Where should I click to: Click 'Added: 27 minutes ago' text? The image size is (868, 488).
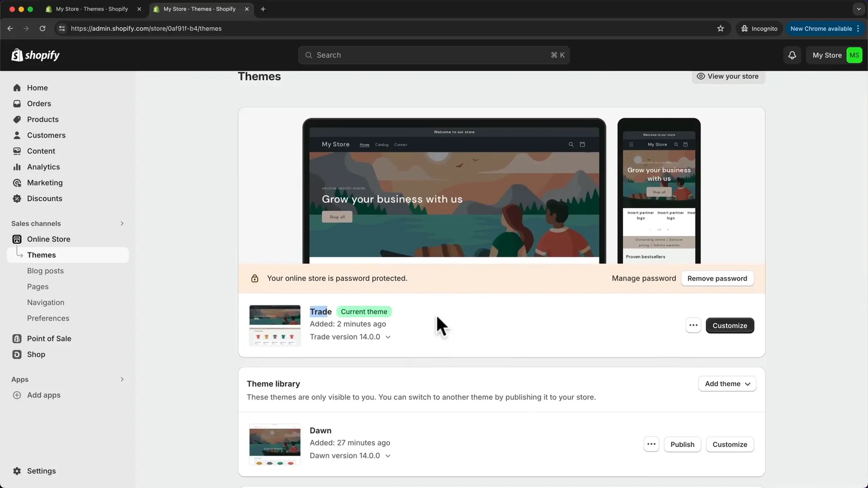pos(350,443)
